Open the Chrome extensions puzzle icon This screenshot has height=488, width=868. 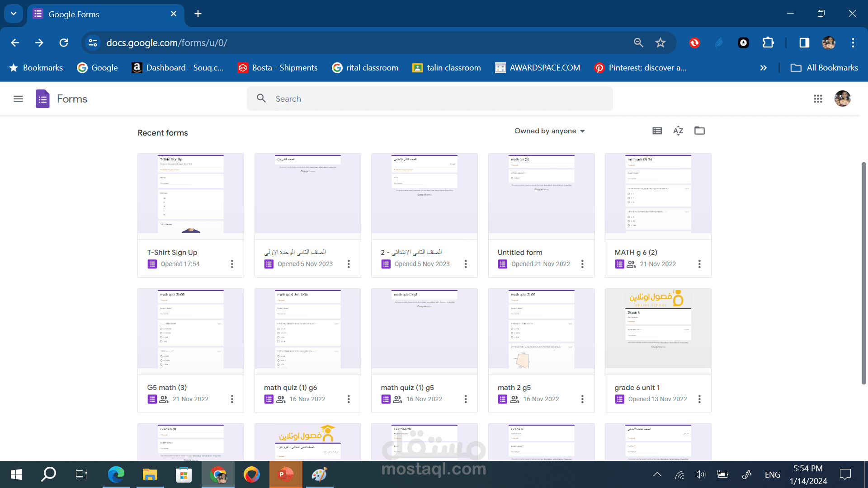point(768,42)
